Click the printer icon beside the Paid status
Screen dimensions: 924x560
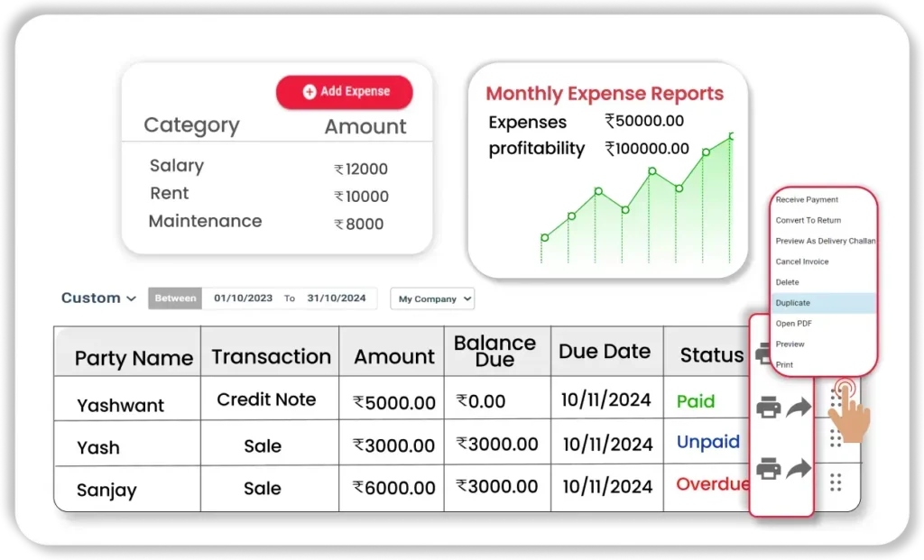[768, 408]
